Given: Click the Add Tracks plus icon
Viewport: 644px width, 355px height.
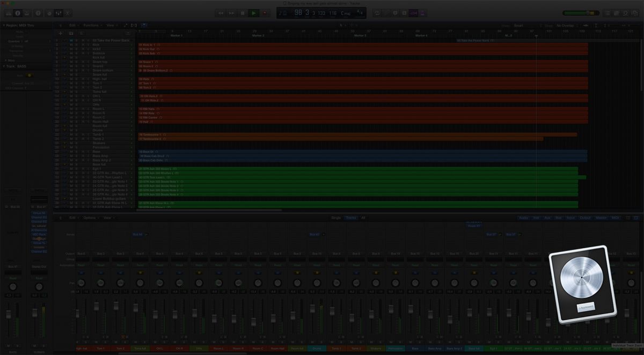Looking at the screenshot, I should pyautogui.click(x=61, y=33).
